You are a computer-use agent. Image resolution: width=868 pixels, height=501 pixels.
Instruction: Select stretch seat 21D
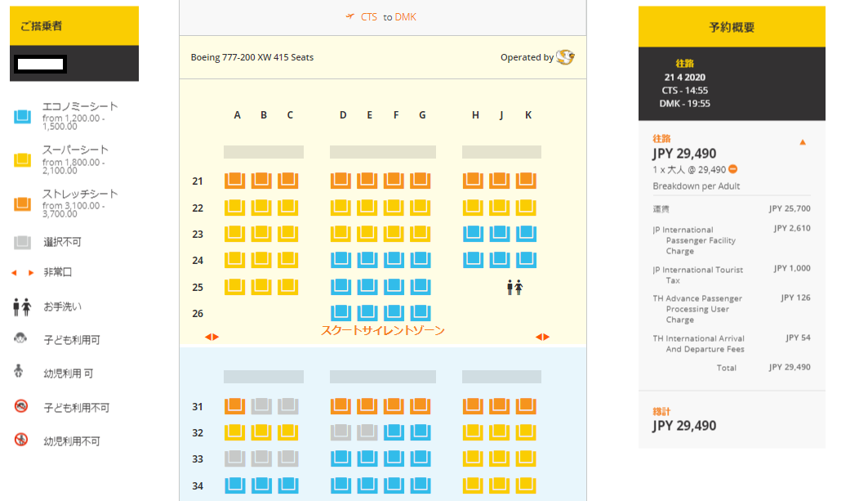pyautogui.click(x=341, y=181)
